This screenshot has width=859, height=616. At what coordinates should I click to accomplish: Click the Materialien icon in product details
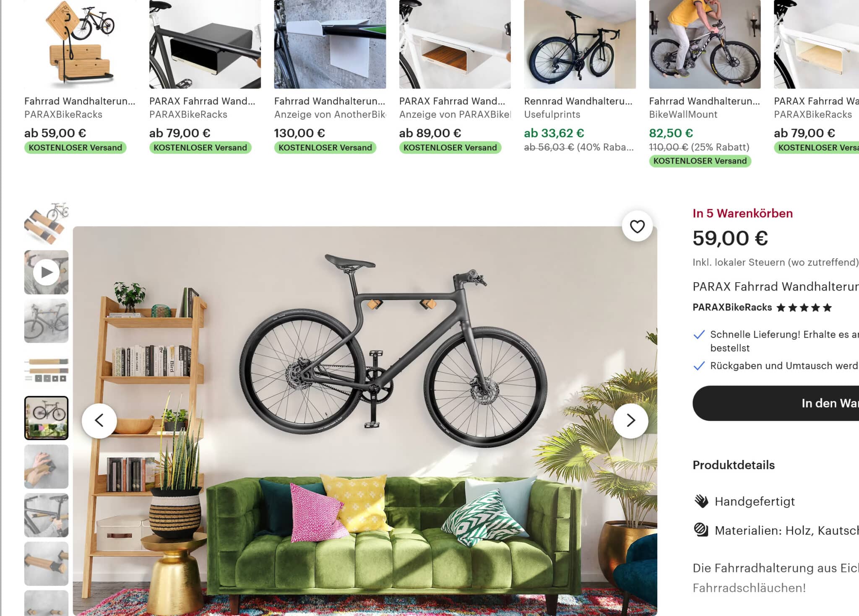(x=701, y=530)
